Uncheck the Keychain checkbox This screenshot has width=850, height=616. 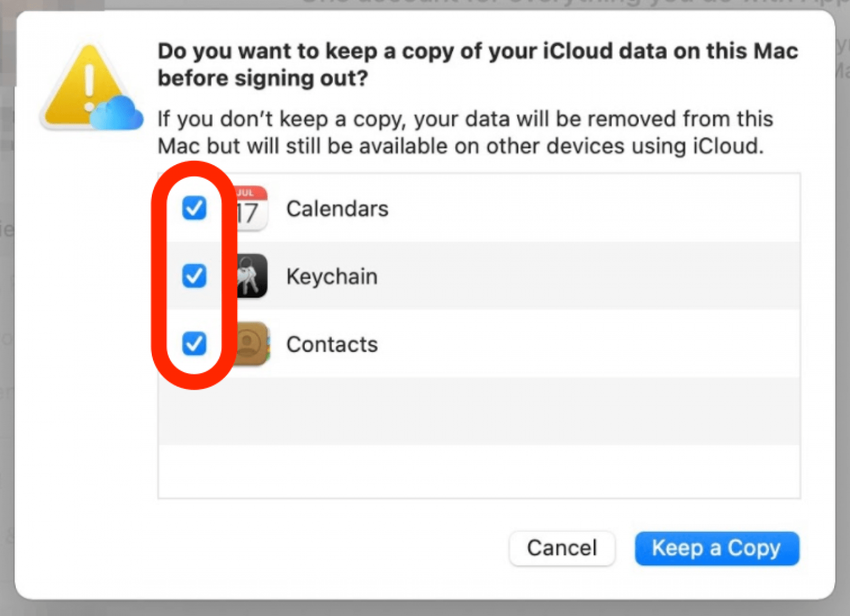click(x=193, y=276)
